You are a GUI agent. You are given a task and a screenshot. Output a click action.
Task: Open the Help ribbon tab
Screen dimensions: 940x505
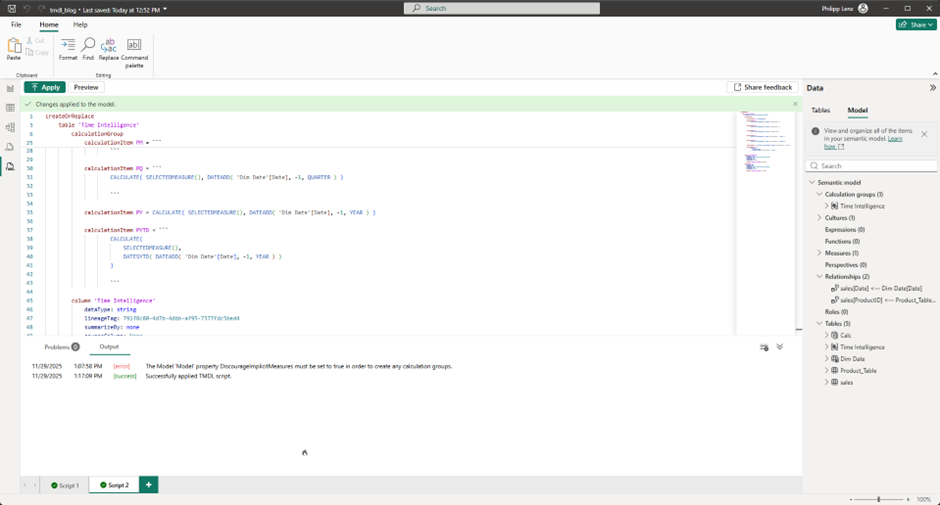pyautogui.click(x=80, y=24)
